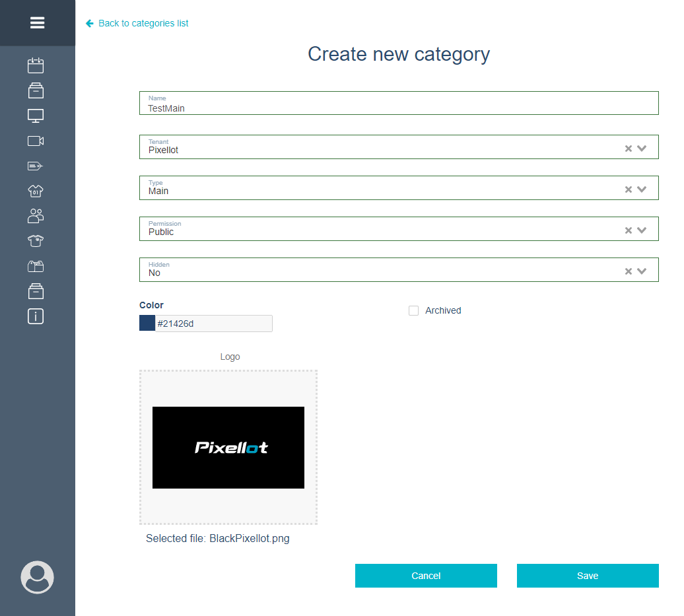This screenshot has height=616, width=684.
Task: Click the #21426d hex color field
Action: click(x=214, y=324)
